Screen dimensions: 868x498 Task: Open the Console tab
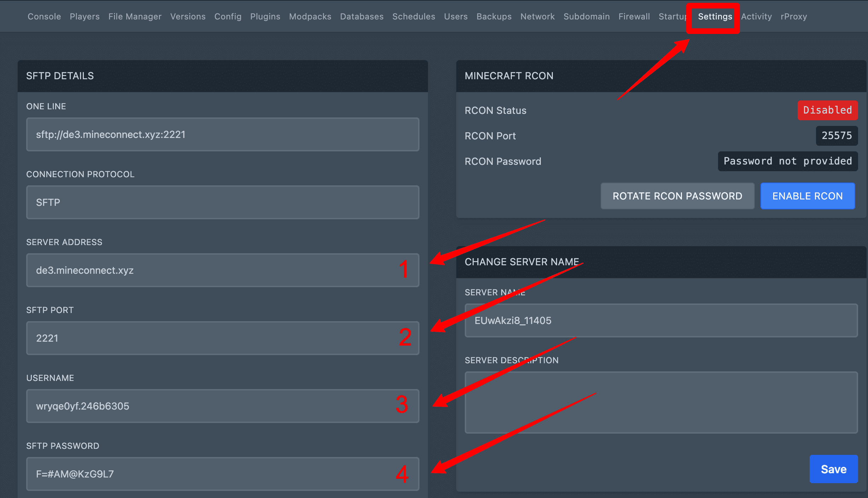click(x=44, y=17)
